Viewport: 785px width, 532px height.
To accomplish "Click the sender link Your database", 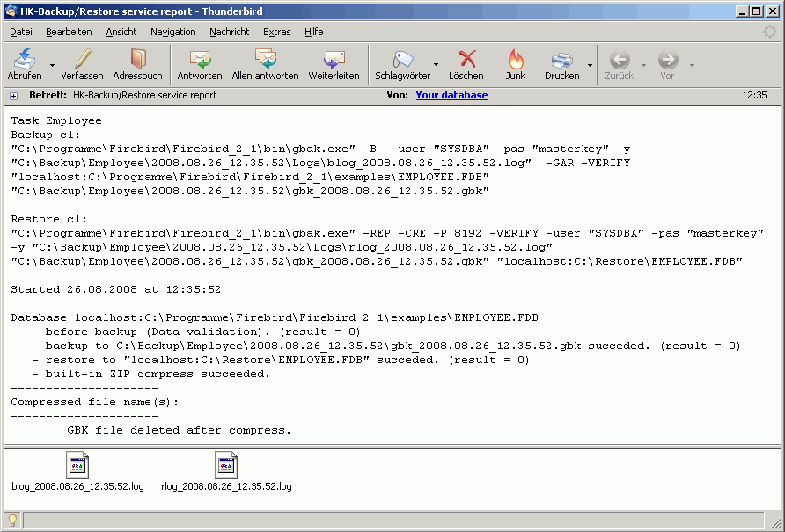I will pyautogui.click(x=451, y=95).
